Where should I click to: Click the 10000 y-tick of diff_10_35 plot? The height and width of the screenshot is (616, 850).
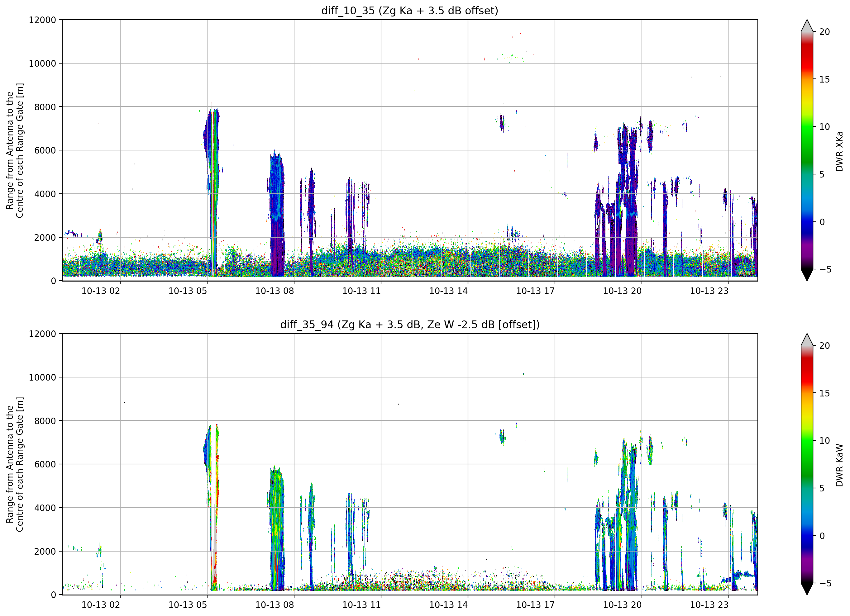(42, 64)
